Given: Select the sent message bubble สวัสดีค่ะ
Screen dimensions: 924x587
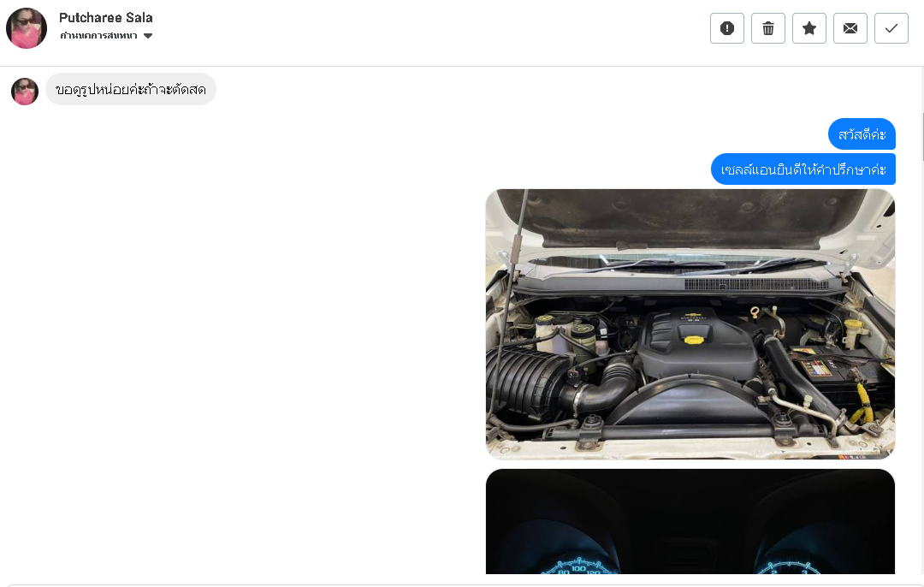Looking at the screenshot, I should 862,134.
